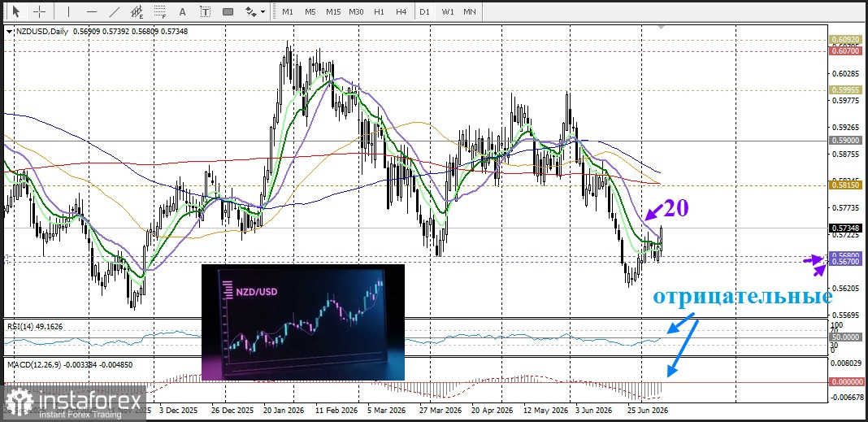The width and height of the screenshot is (868, 422).
Task: Click the 20 Jan 2026 date label
Action: [283, 411]
